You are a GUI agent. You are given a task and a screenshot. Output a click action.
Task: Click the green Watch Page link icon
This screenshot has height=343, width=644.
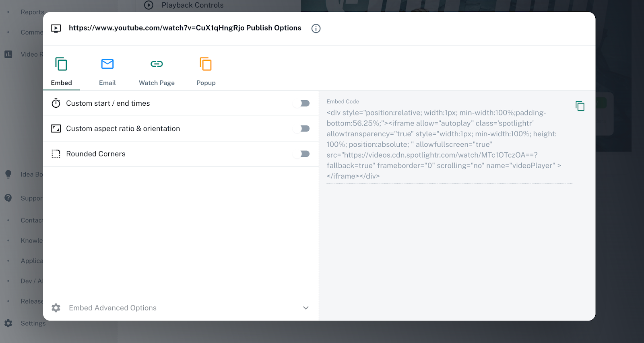tap(157, 64)
